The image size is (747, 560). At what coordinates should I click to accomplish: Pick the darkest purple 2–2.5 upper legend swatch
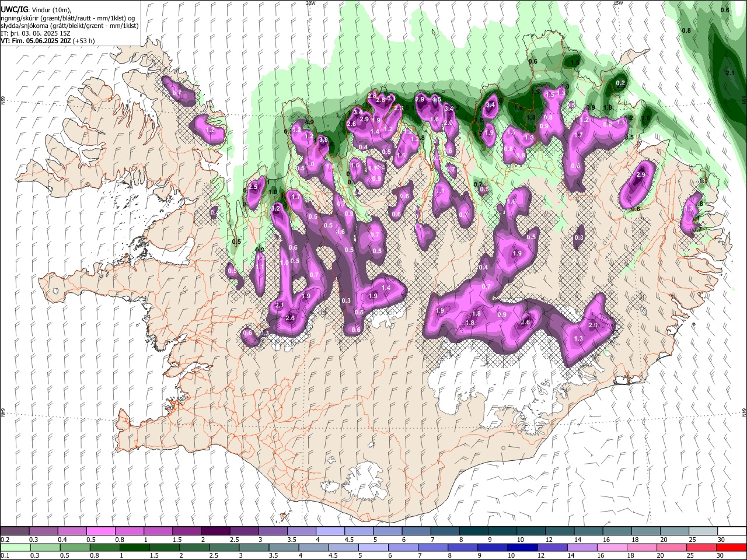215,531
